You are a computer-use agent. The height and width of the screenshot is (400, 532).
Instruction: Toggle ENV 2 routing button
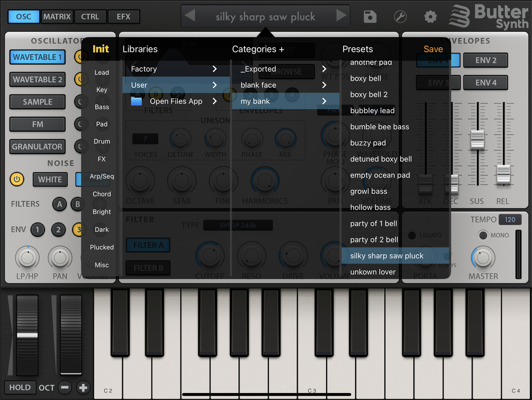point(58,230)
